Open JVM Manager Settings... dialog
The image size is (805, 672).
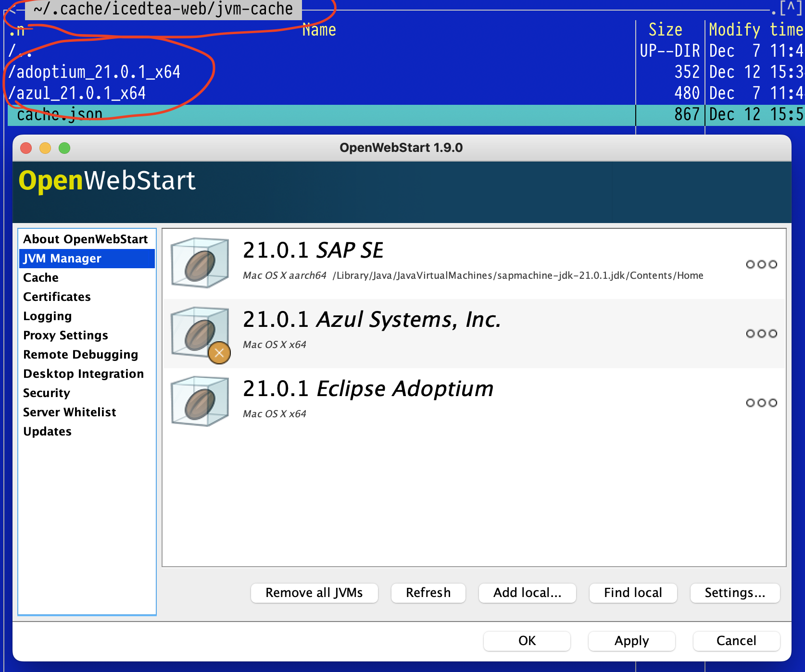[735, 593]
